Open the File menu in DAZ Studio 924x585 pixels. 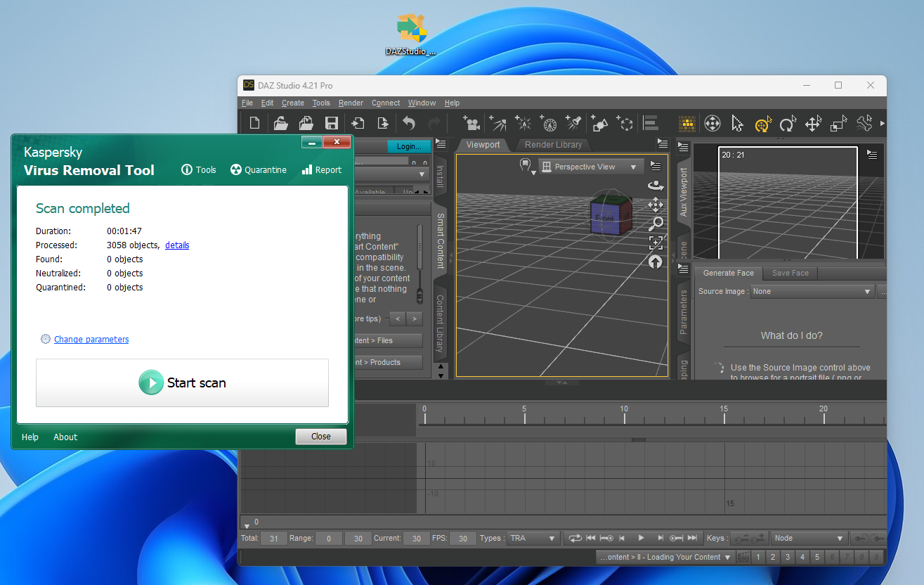click(x=247, y=103)
